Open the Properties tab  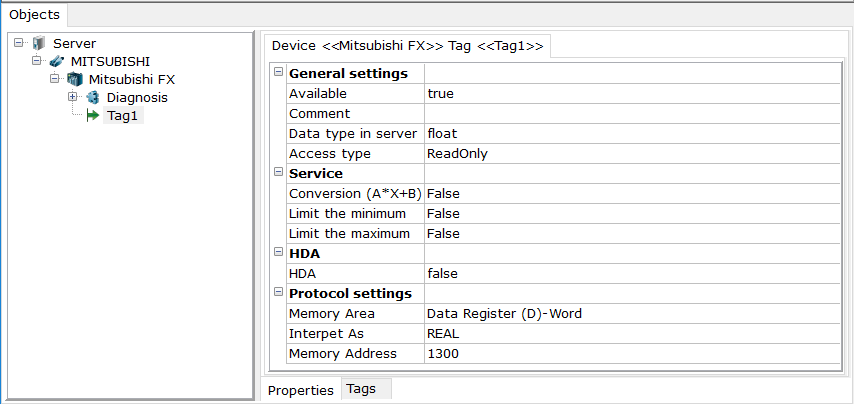tap(301, 390)
